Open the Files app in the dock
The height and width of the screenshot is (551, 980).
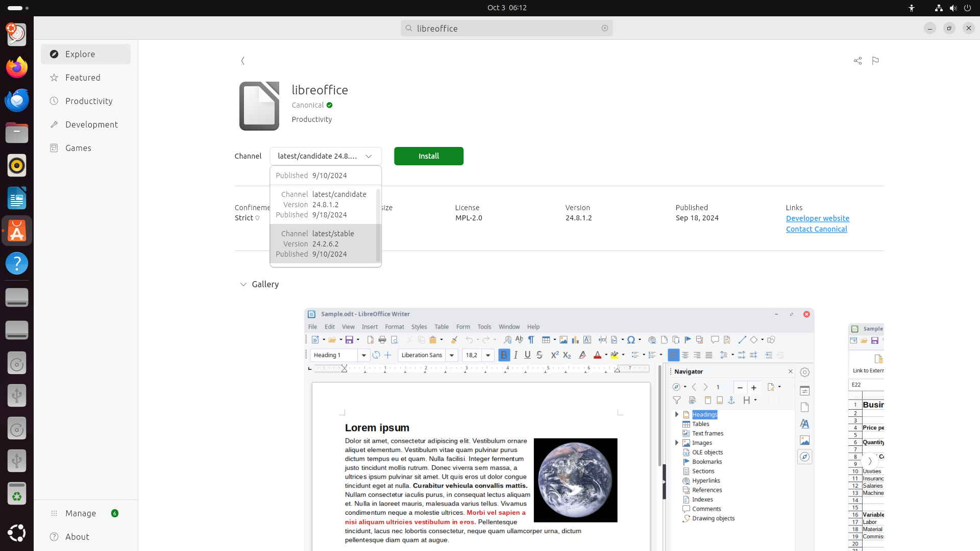(x=17, y=133)
